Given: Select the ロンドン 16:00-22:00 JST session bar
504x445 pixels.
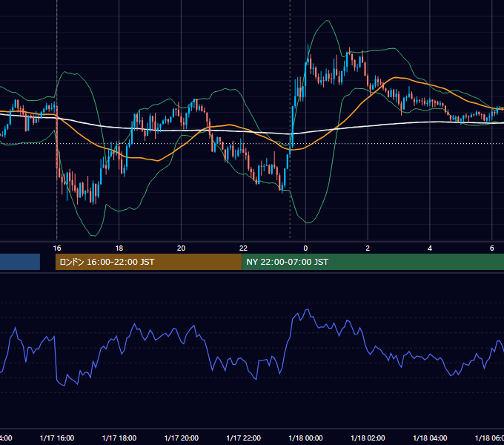Looking at the screenshot, I should coord(148,262).
